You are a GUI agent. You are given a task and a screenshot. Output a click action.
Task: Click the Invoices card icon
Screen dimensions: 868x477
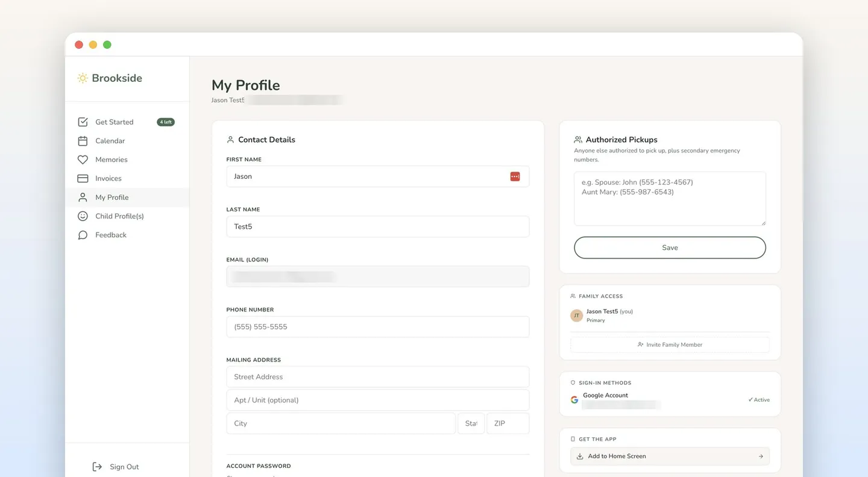point(83,179)
